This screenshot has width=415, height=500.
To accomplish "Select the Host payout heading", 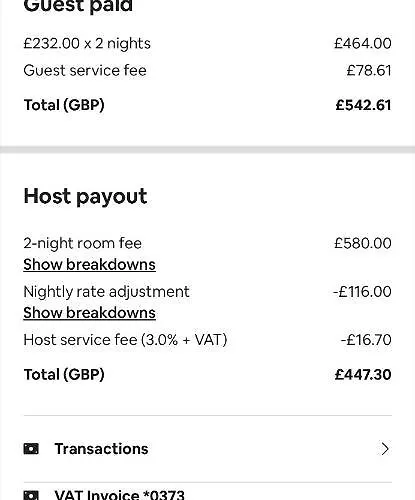I will point(85,196).
